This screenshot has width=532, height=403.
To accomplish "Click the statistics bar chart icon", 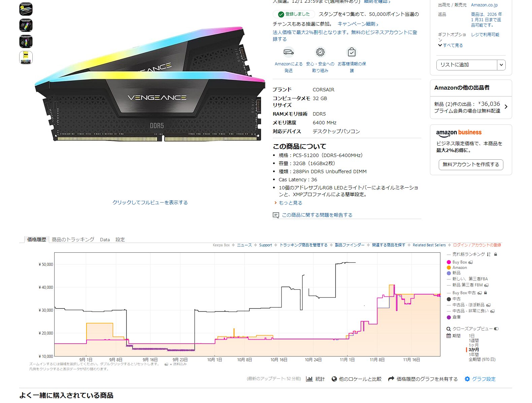I will [309, 379].
